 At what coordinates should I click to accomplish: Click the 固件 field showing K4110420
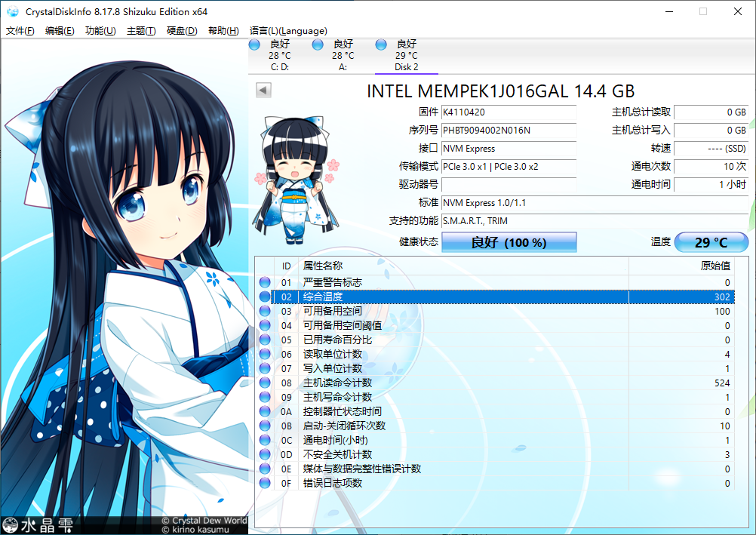(509, 112)
